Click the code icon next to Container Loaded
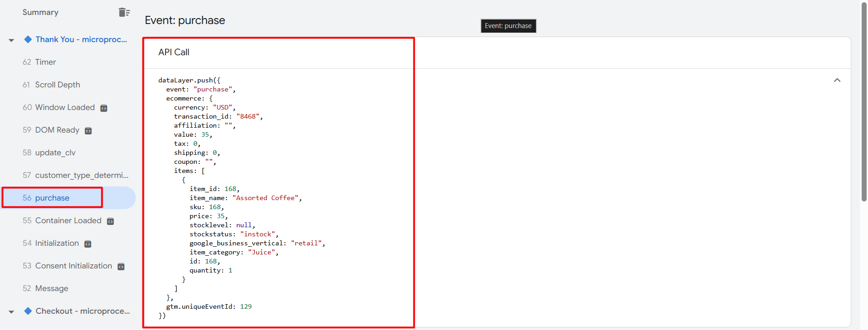 tap(110, 221)
